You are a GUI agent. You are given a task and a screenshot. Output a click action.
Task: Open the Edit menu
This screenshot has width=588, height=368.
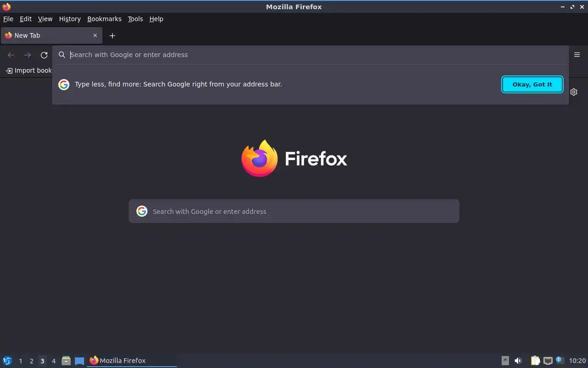(26, 19)
